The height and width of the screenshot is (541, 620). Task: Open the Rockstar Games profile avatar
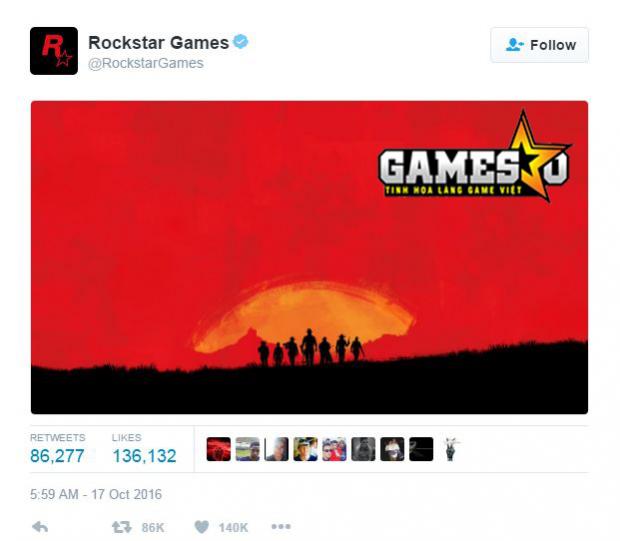(x=54, y=51)
